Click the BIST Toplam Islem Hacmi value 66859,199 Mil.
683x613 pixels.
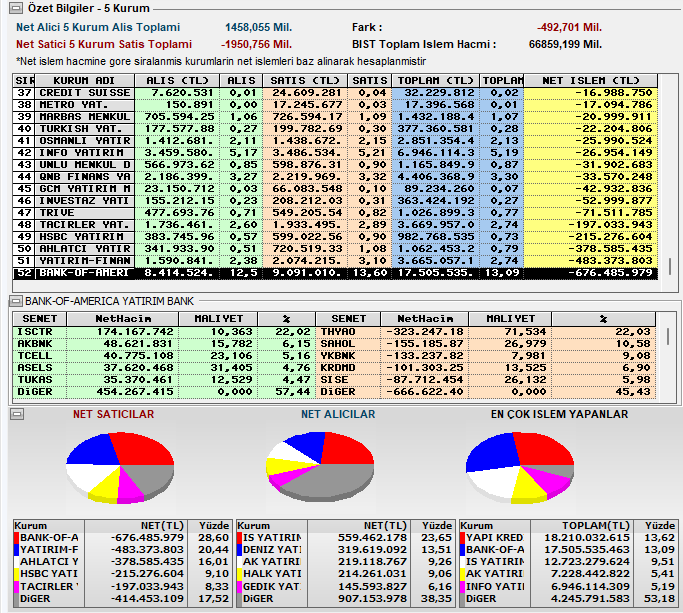565,44
